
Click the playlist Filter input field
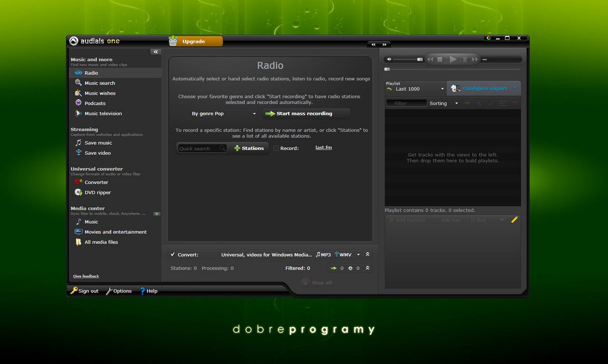tap(406, 103)
